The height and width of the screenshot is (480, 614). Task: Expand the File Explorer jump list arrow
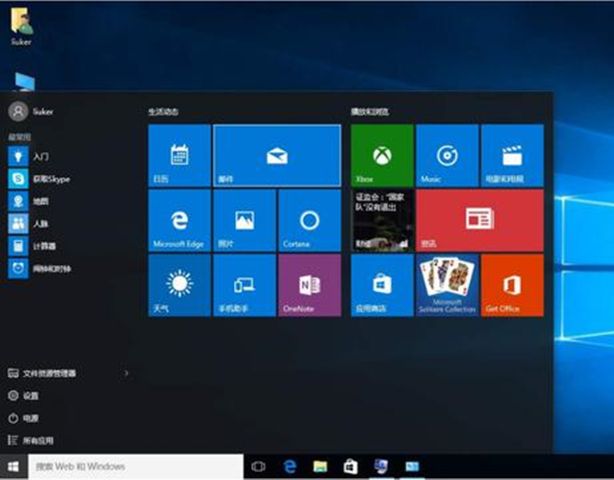pos(126,373)
